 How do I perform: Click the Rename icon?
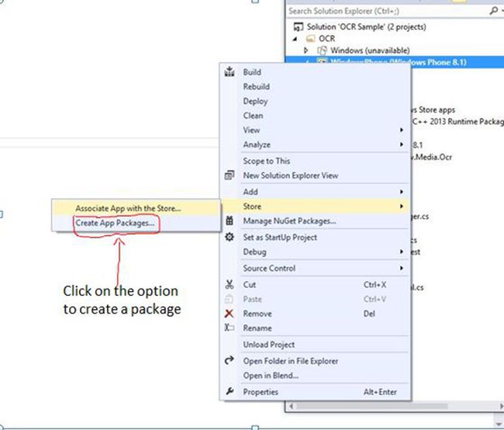pos(230,328)
